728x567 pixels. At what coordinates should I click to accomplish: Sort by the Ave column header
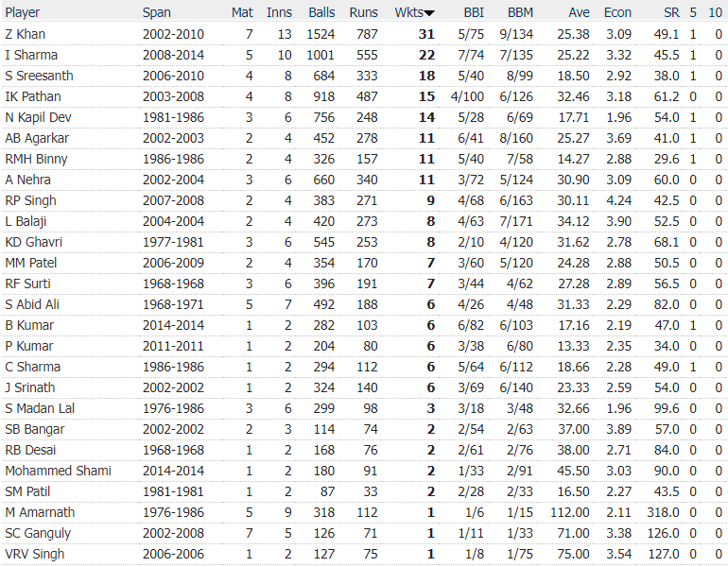point(579,12)
